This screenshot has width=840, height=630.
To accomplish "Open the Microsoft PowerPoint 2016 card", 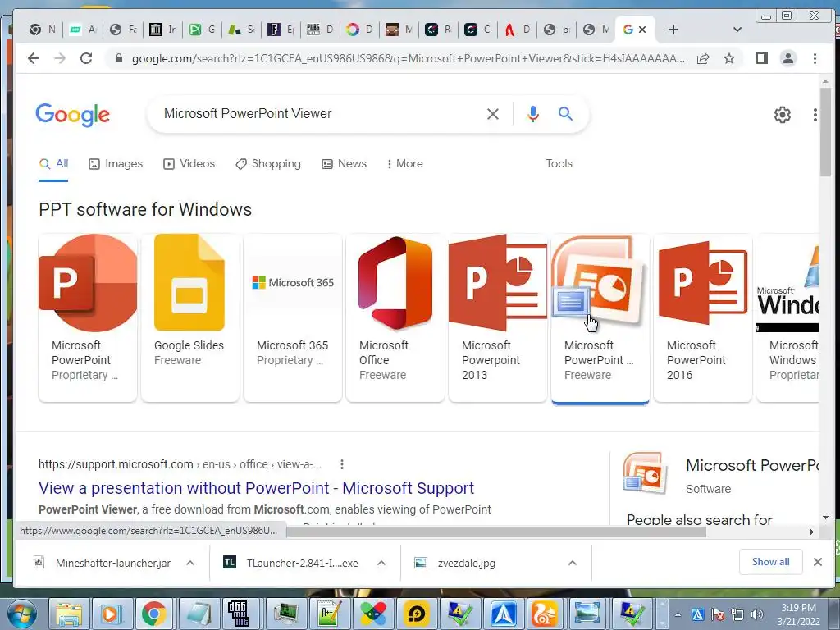I will tap(703, 317).
